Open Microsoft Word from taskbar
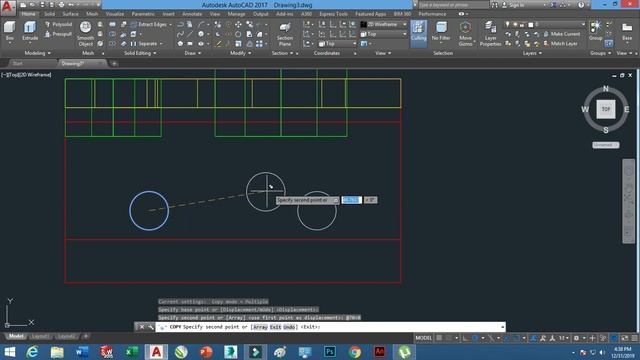Image resolution: width=640 pixels, height=360 pixels. coord(82,352)
